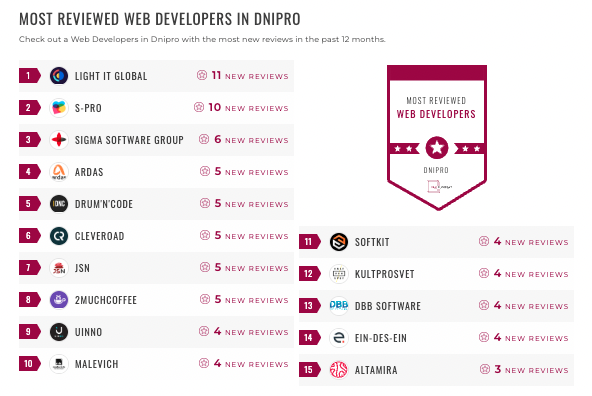
Task: Click rank 1 badge marker
Action: click(x=30, y=76)
